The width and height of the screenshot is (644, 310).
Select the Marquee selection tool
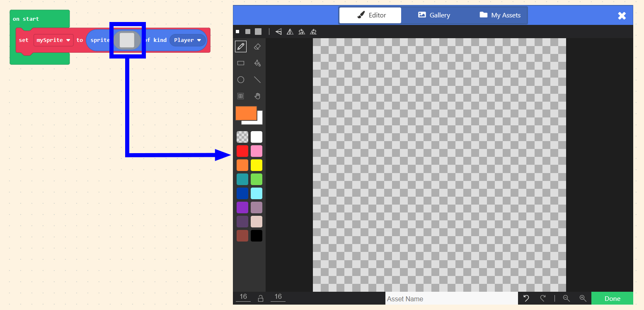pyautogui.click(x=241, y=96)
